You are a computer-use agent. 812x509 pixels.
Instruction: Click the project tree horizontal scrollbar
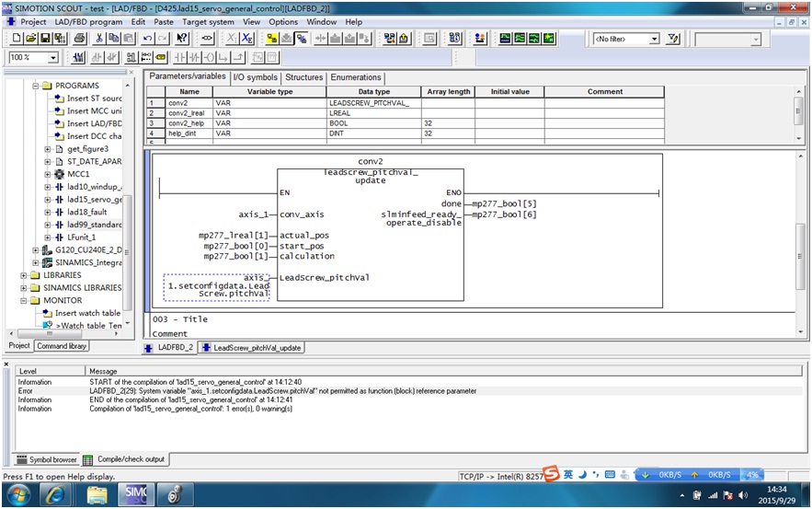pos(49,334)
